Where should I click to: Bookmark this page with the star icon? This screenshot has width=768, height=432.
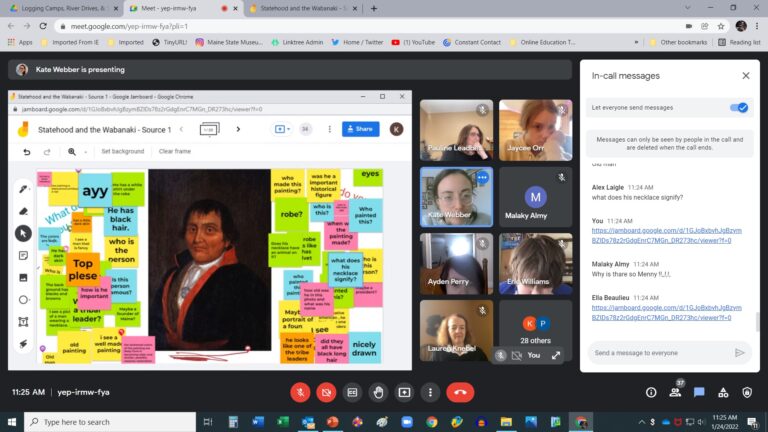tap(720, 26)
